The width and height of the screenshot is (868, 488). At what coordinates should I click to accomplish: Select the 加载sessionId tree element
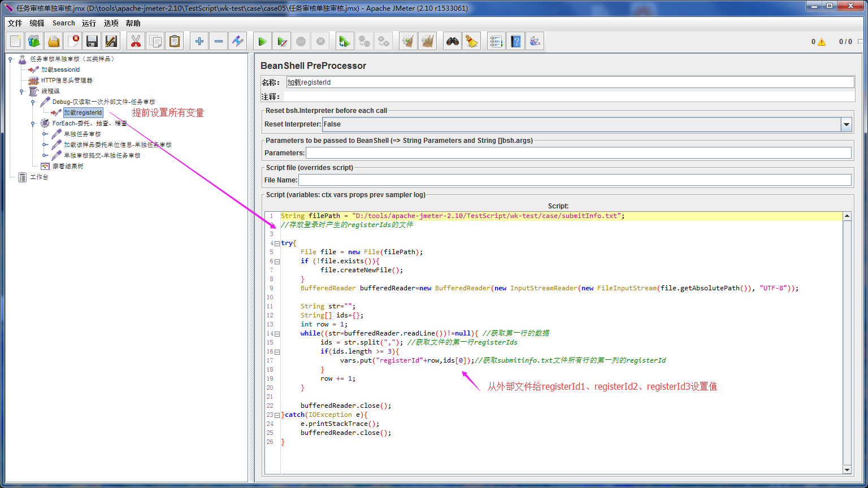[x=60, y=69]
